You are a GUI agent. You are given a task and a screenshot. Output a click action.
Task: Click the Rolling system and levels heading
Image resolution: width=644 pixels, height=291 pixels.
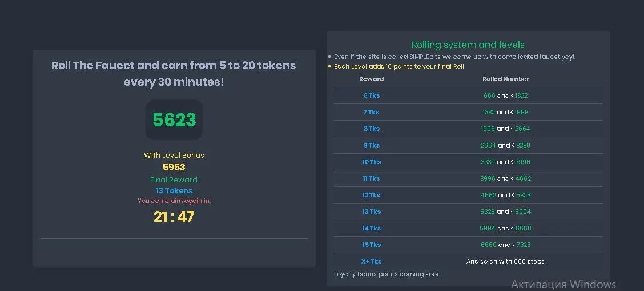(x=468, y=45)
